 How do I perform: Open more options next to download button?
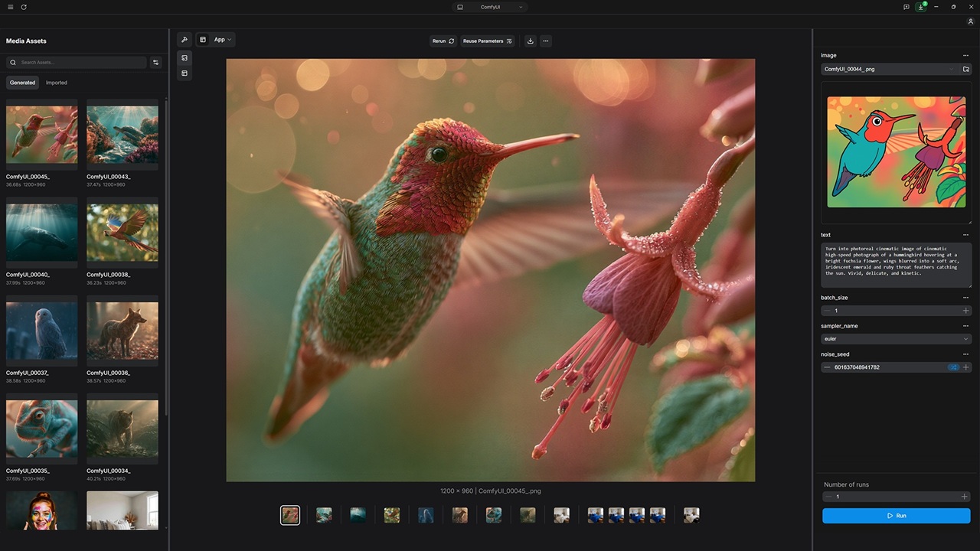[545, 41]
